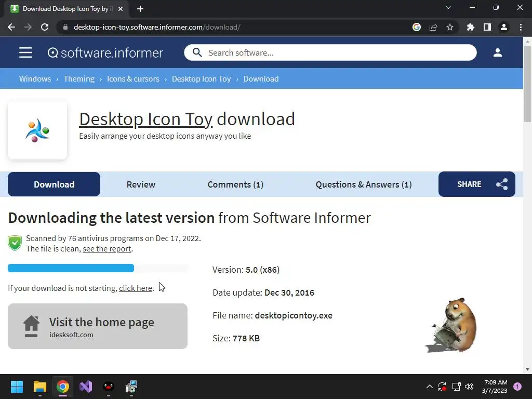Click Visit the home page button
The width and height of the screenshot is (532, 399).
(x=98, y=326)
